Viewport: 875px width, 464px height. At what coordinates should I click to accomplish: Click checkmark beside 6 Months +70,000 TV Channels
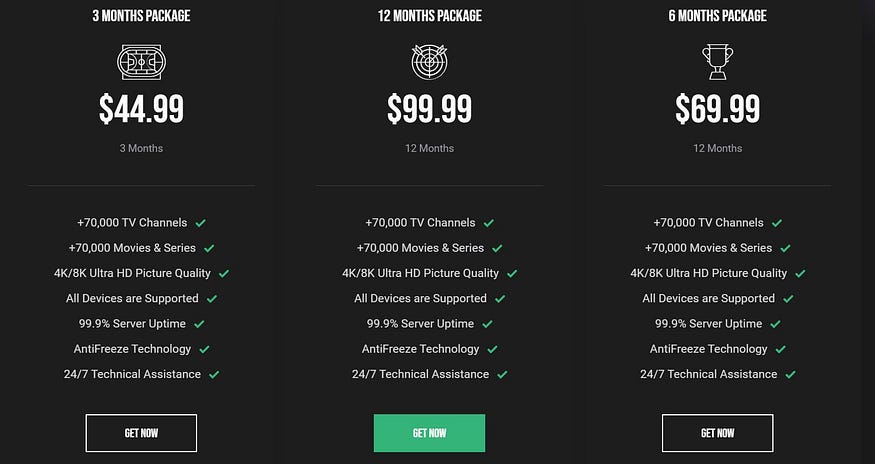[x=777, y=223]
